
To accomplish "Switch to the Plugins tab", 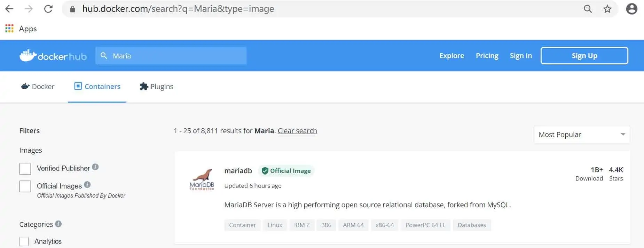I will tap(156, 87).
